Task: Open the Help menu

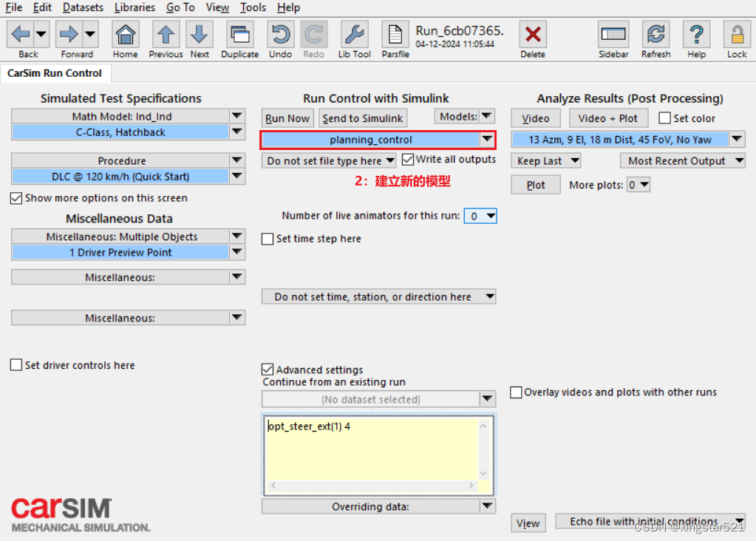Action: 288,7
